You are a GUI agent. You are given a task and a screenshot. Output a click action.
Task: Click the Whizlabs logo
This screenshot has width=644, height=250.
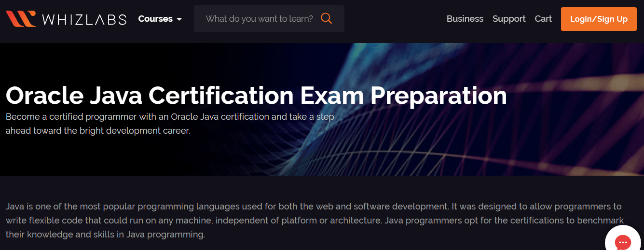(x=66, y=19)
